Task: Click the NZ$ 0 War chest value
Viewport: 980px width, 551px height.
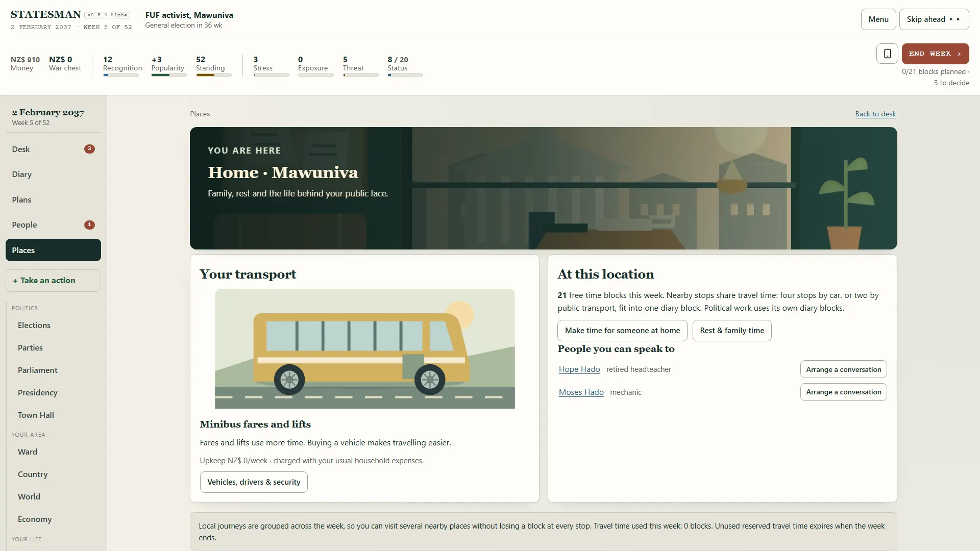Action: tap(60, 60)
